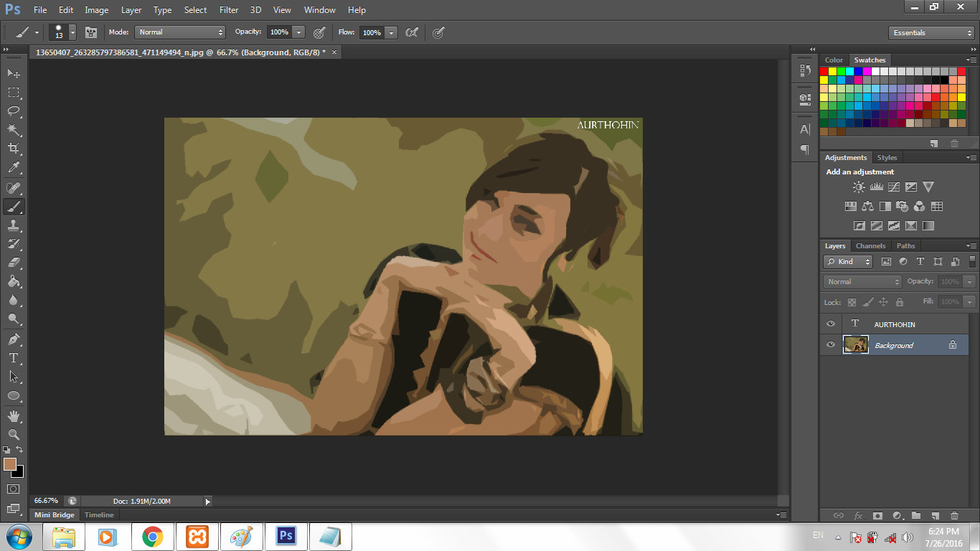Toggle lock transparent pixels

pos(852,303)
